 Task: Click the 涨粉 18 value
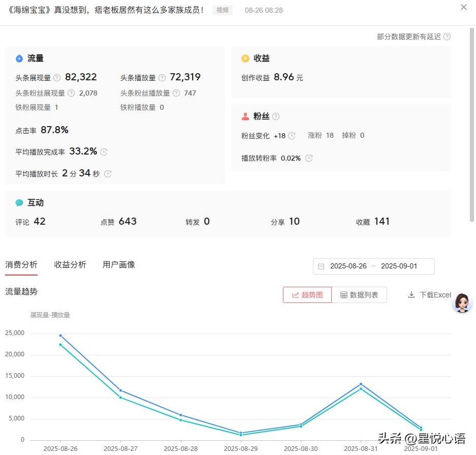(x=321, y=135)
